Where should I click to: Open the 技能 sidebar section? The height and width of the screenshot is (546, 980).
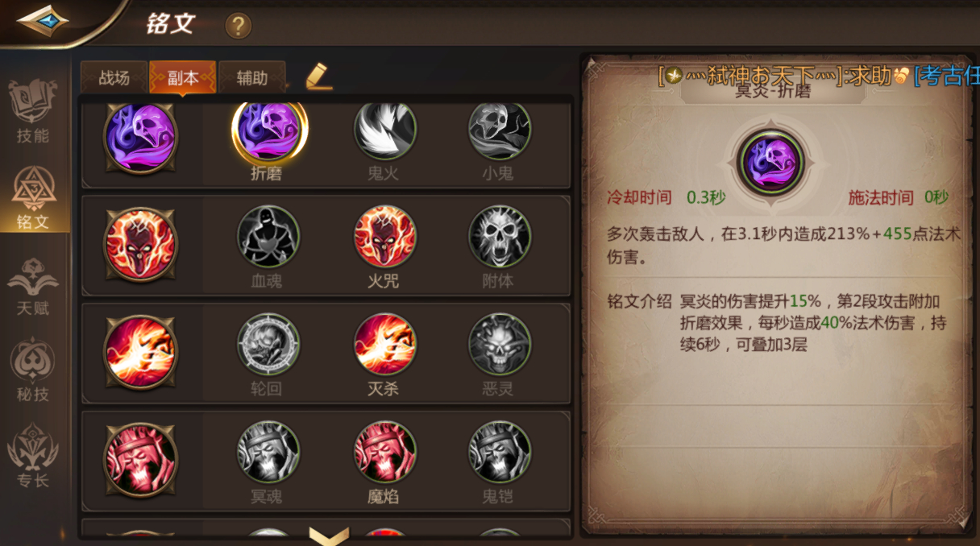coord(33,112)
